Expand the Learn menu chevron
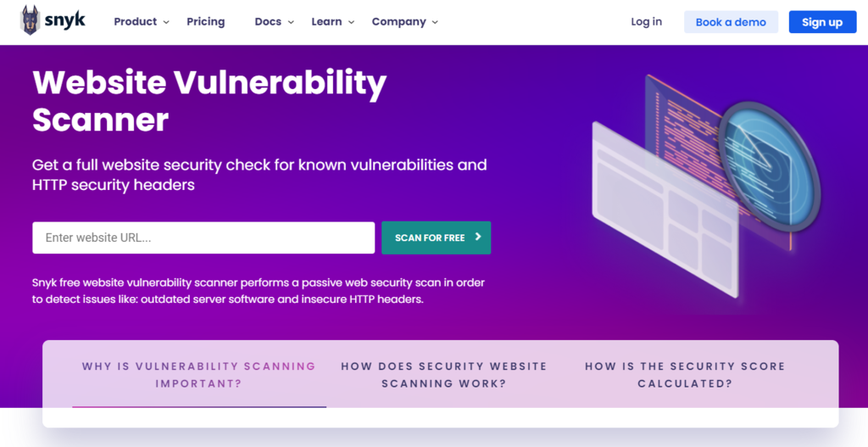This screenshot has width=868, height=447. 351,22
